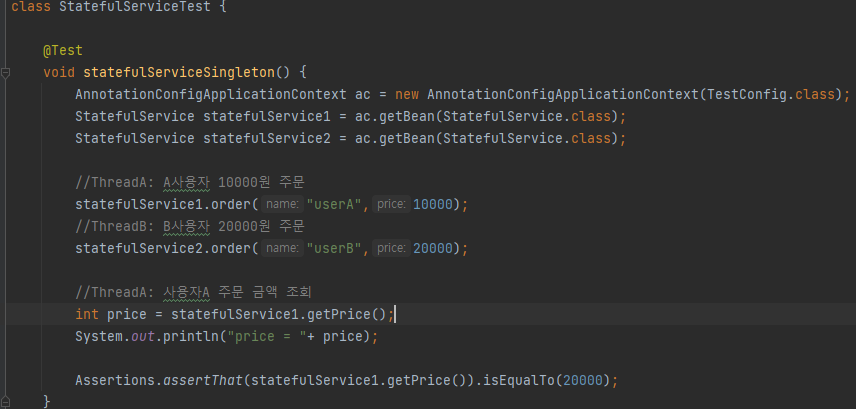This screenshot has height=409, width=856.
Task: Click the comment //ThreadA: A사용자 10000원 주문
Action: pyautogui.click(x=189, y=182)
